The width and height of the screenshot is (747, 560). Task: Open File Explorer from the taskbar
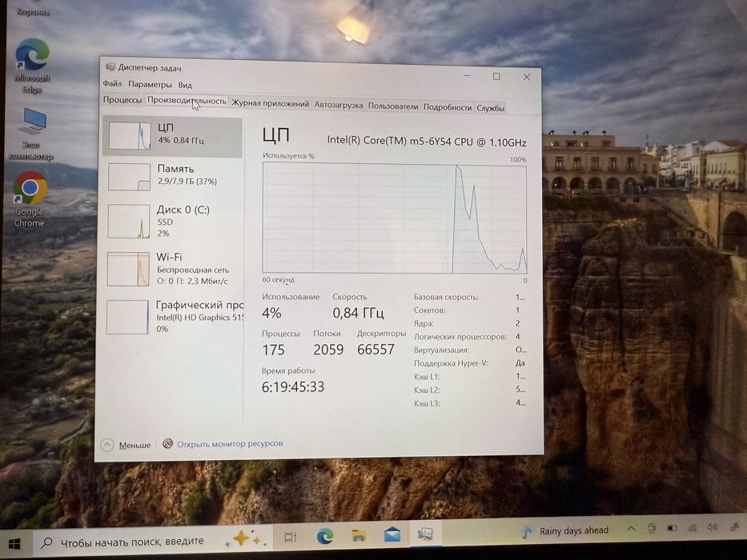click(359, 535)
